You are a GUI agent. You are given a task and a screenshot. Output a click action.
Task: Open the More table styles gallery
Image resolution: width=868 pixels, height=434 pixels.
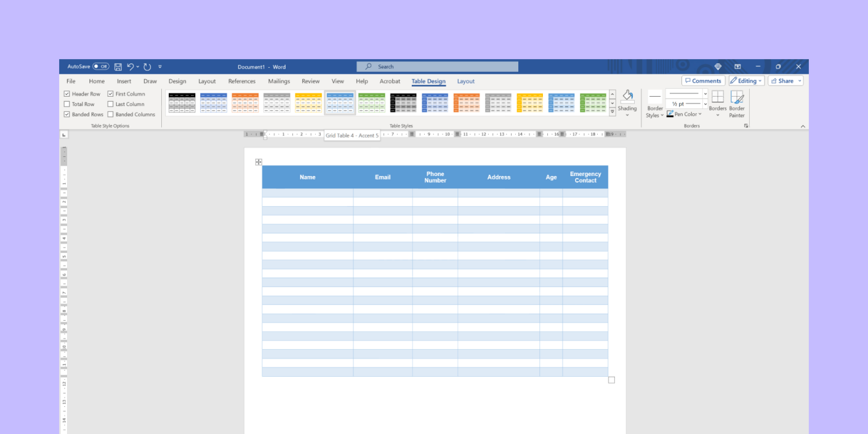click(612, 112)
